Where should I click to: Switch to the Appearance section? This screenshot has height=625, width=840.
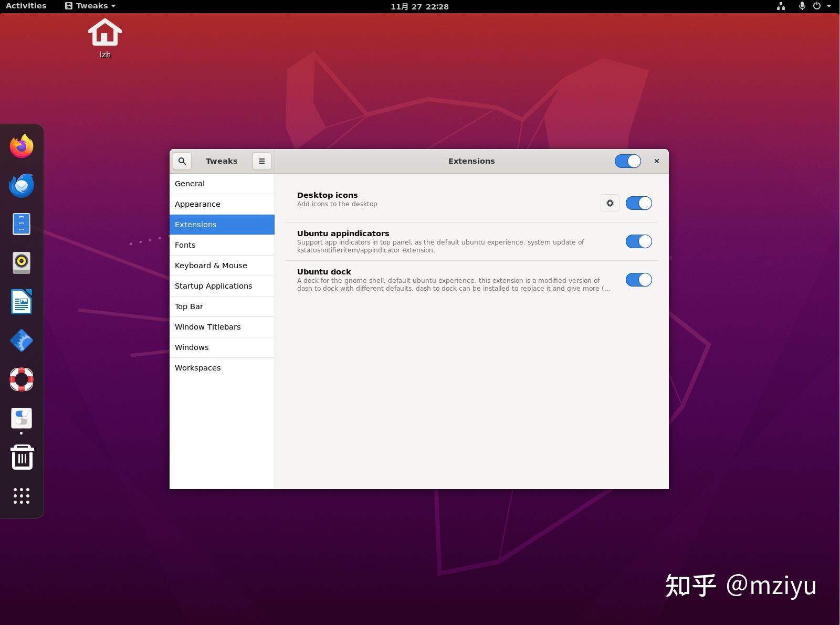(197, 204)
